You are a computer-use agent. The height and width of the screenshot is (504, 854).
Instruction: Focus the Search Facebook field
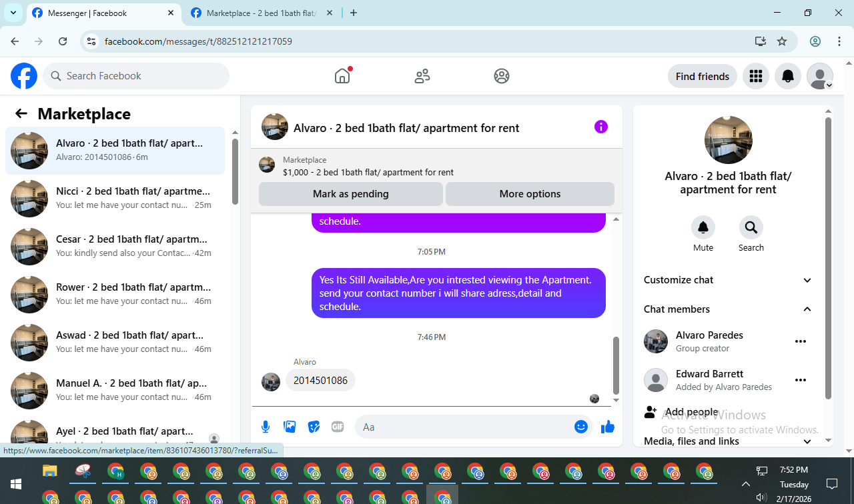(x=136, y=76)
